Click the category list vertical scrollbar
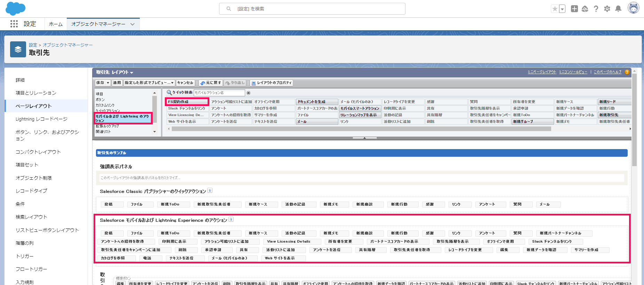The image size is (644, 285). (x=154, y=109)
